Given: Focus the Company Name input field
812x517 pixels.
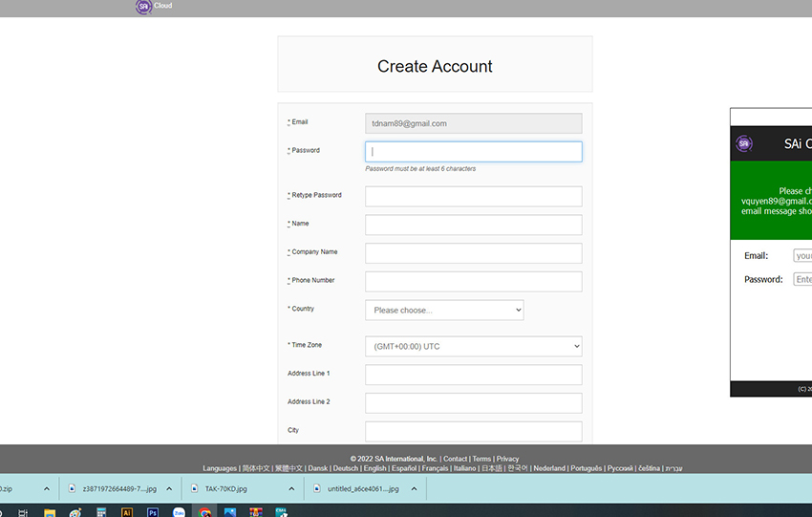Looking at the screenshot, I should [473, 253].
